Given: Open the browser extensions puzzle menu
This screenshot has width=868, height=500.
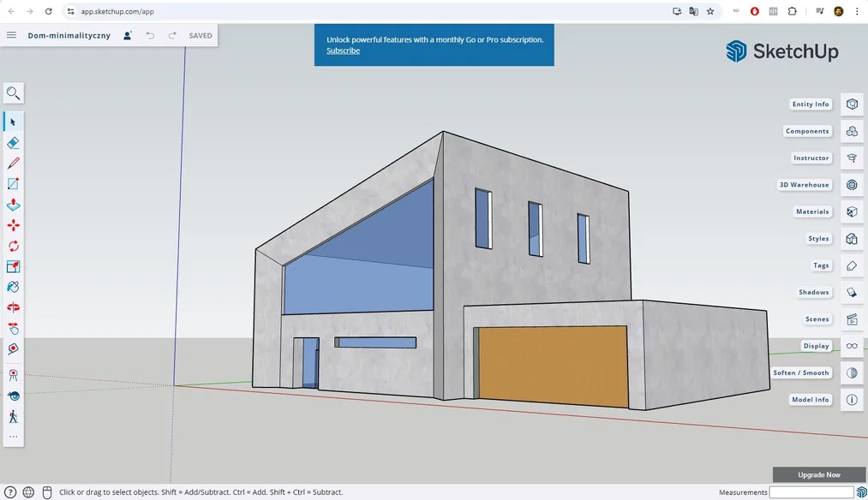Looking at the screenshot, I should coord(791,11).
